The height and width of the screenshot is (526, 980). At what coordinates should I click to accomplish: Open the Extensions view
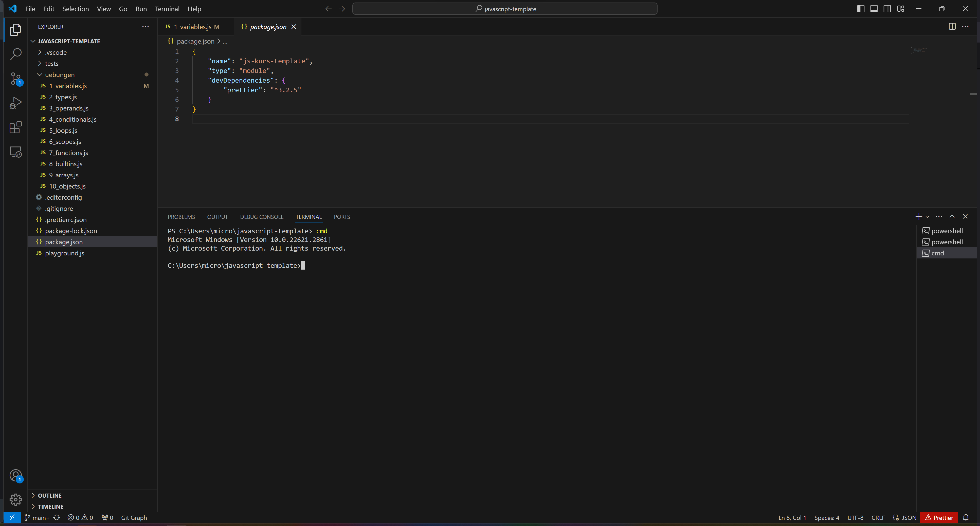point(15,127)
